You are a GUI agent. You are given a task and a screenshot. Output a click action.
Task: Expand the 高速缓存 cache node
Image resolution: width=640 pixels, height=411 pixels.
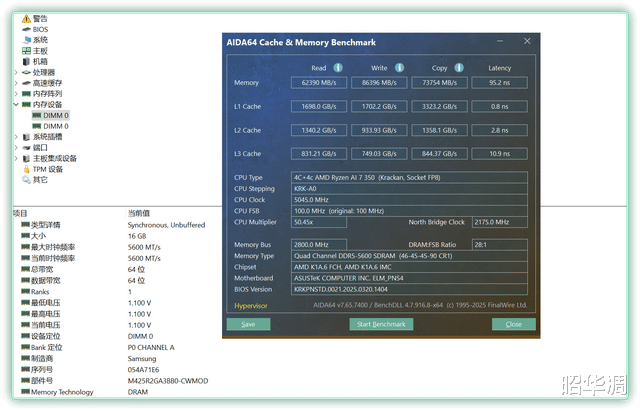[x=15, y=83]
